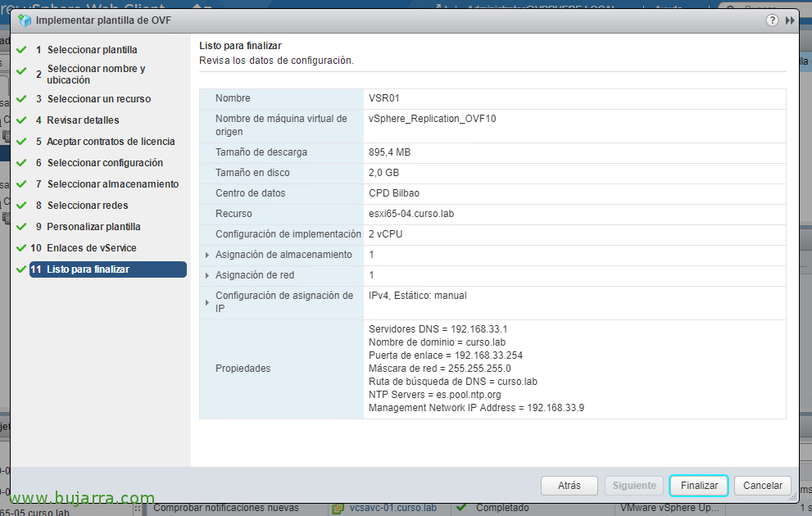
Task: Go to step 4 Revisar detalles
Action: click(x=83, y=120)
